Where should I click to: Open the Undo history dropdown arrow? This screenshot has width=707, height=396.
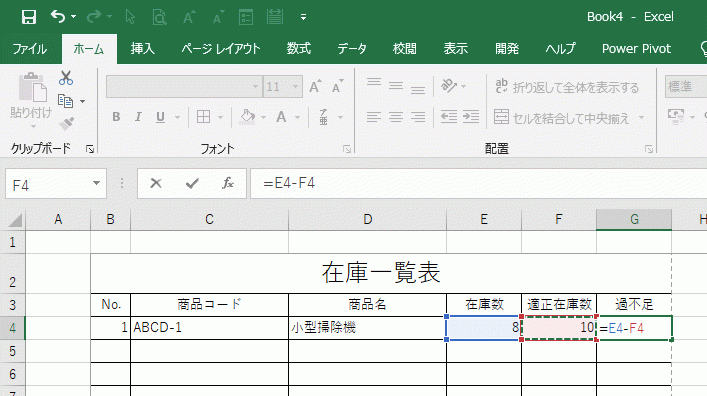(x=73, y=17)
